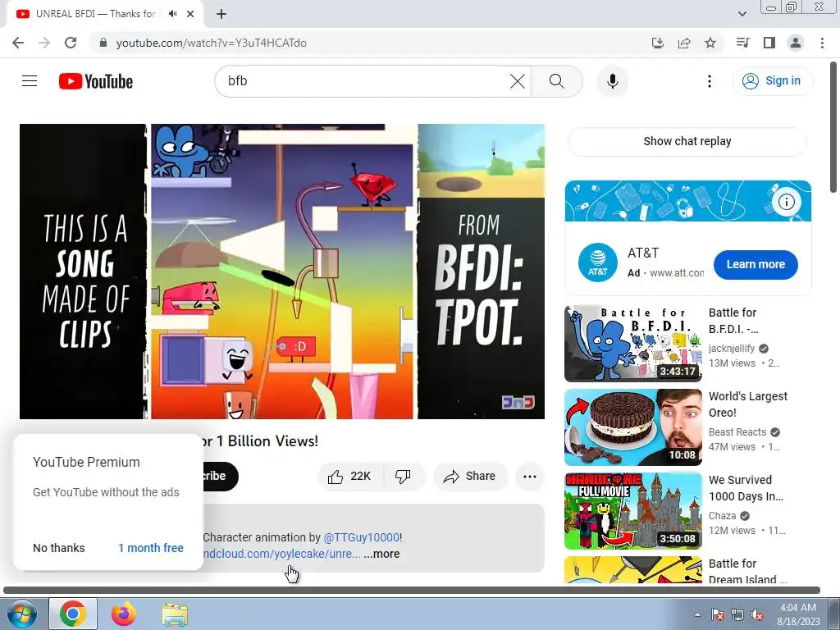Click Learn more on AT&T ad
Image resolution: width=840 pixels, height=630 pixels.
(x=756, y=264)
